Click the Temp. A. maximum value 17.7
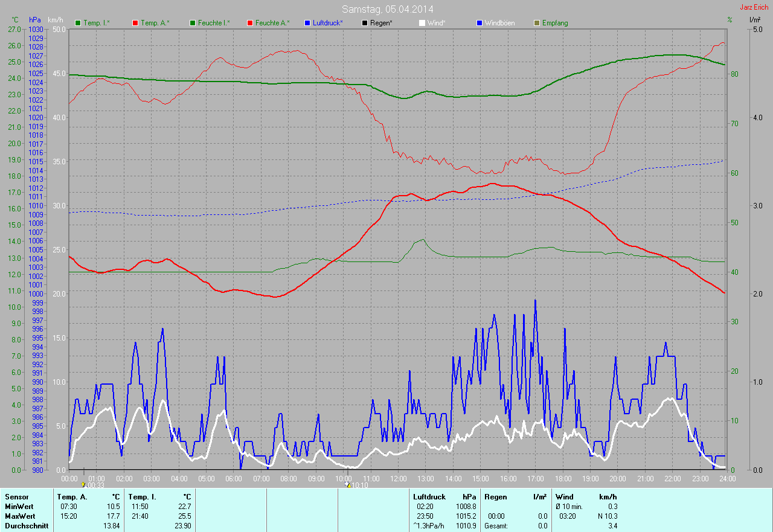The image size is (773, 532). 114,516
